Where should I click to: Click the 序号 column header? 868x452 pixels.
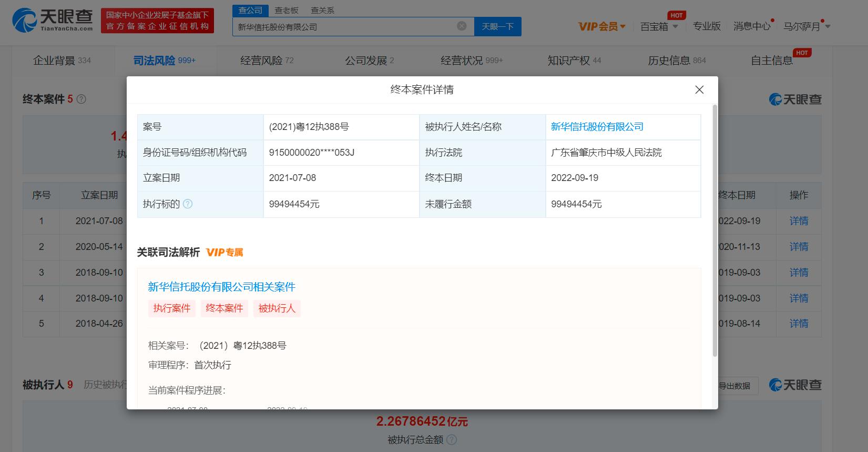coord(41,195)
